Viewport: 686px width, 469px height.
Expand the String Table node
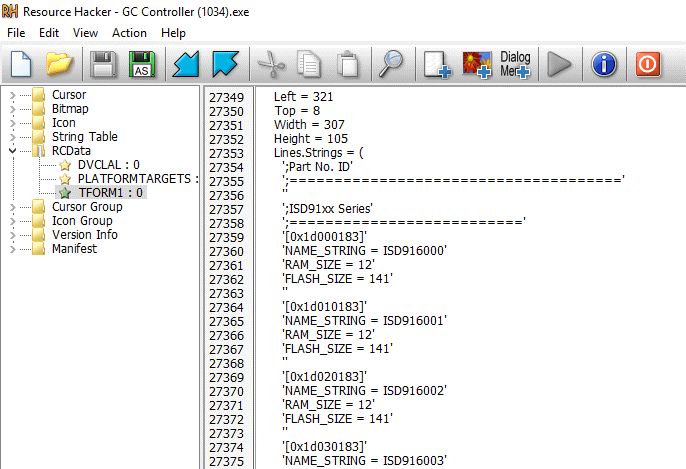point(12,137)
